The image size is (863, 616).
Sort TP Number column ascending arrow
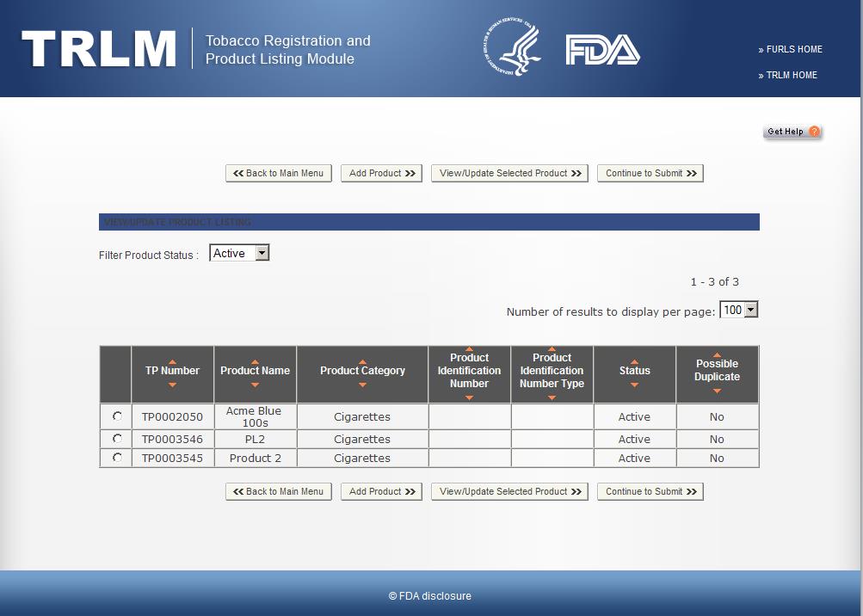pos(172,361)
